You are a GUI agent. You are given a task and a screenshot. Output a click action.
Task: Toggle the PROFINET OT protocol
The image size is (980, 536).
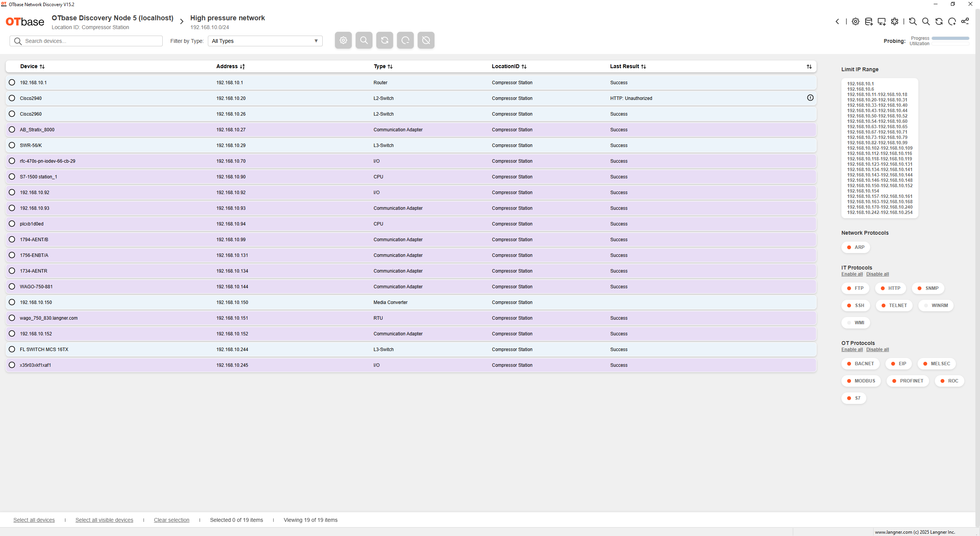(908, 381)
